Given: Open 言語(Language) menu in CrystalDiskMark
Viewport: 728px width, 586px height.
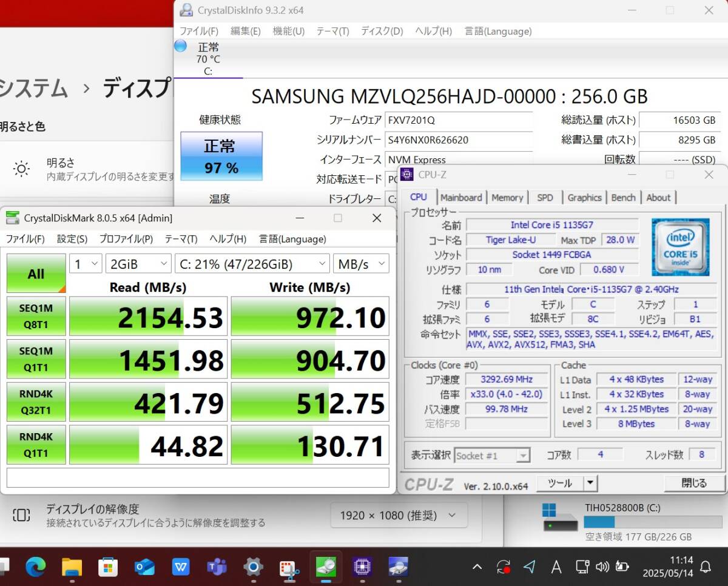Looking at the screenshot, I should 292,239.
